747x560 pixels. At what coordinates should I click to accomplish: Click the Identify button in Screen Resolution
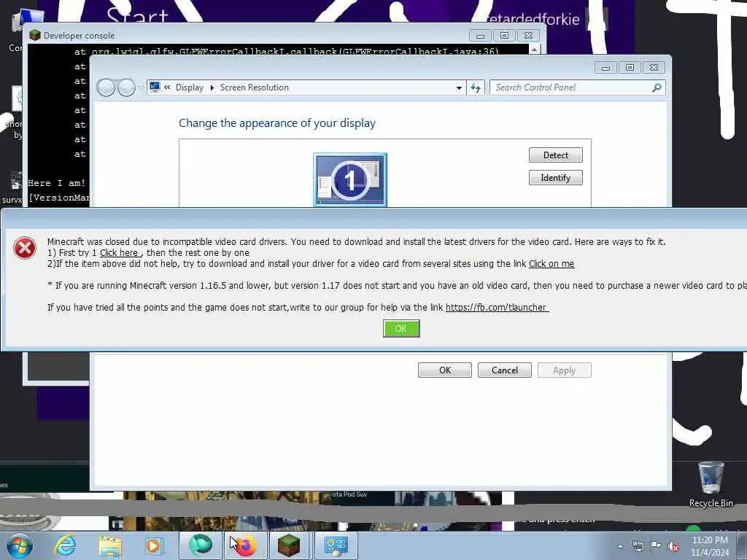(555, 178)
